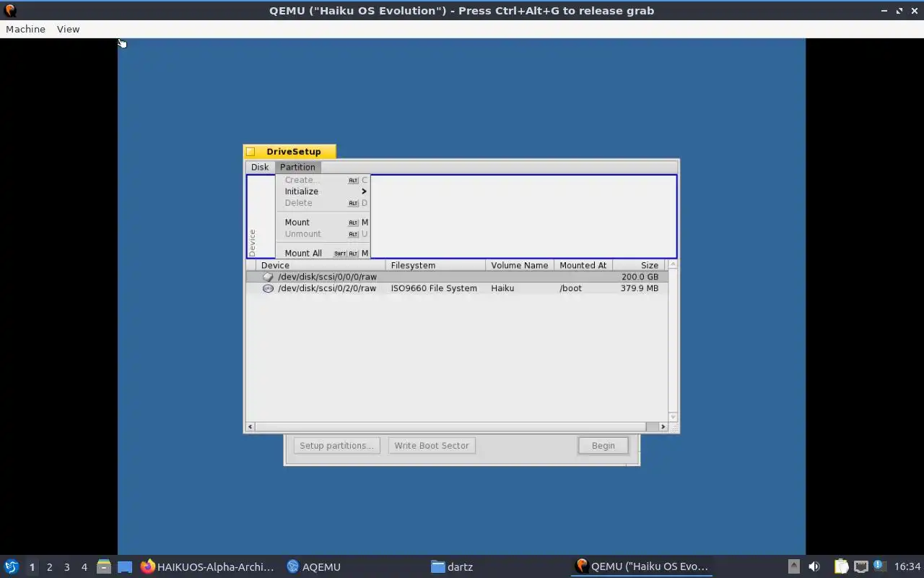Click the Haiku volume name cell

[x=502, y=288]
